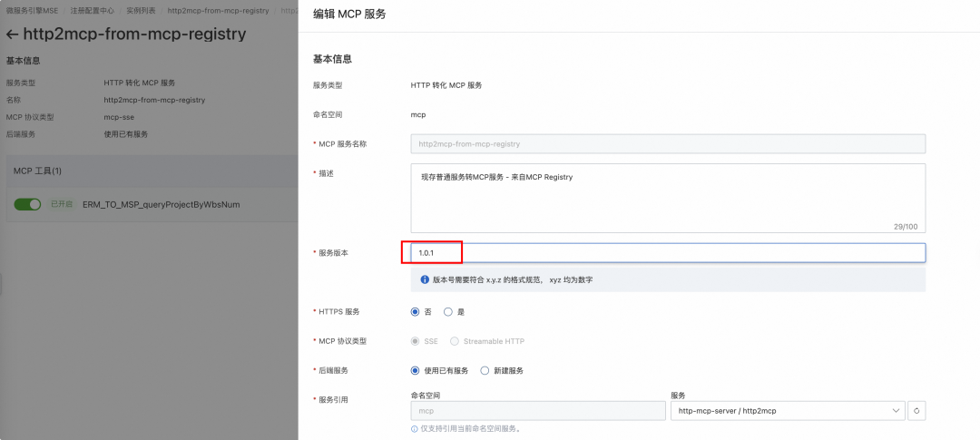Focus the 描述 description text area
This screenshot has width=980, height=440.
click(667, 197)
